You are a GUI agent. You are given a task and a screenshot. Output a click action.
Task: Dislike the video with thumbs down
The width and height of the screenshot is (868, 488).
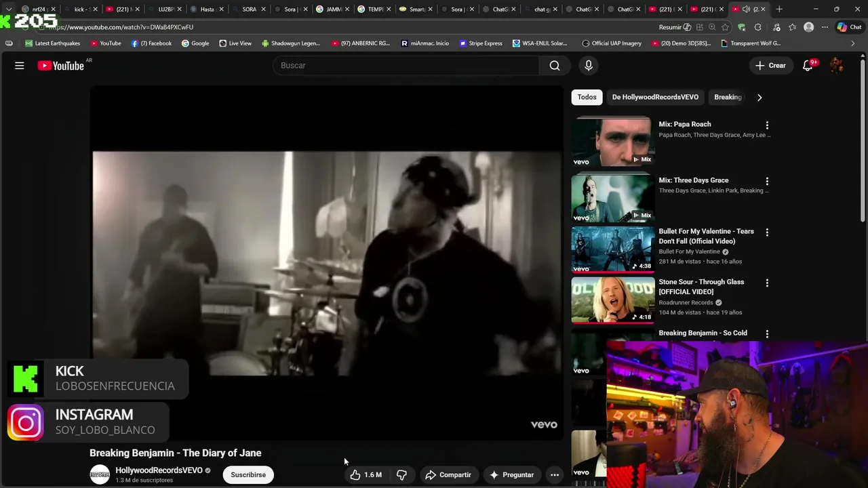[x=401, y=475]
